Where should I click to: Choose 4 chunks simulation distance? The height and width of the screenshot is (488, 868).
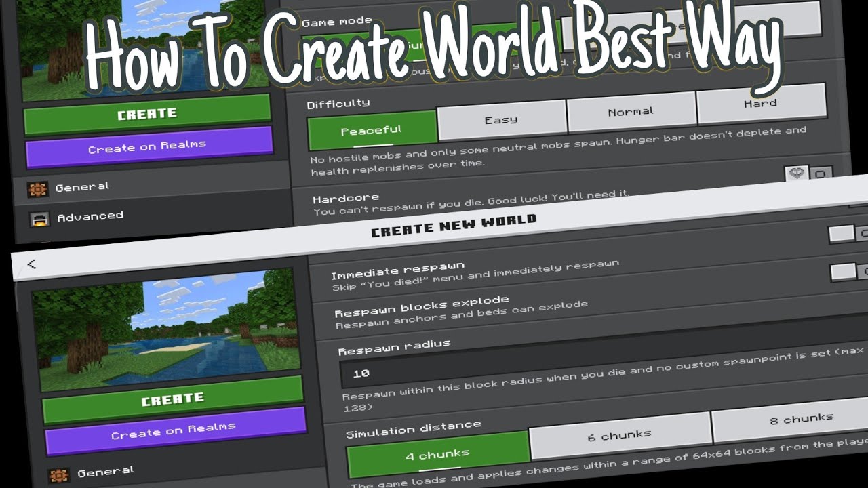[x=437, y=455]
